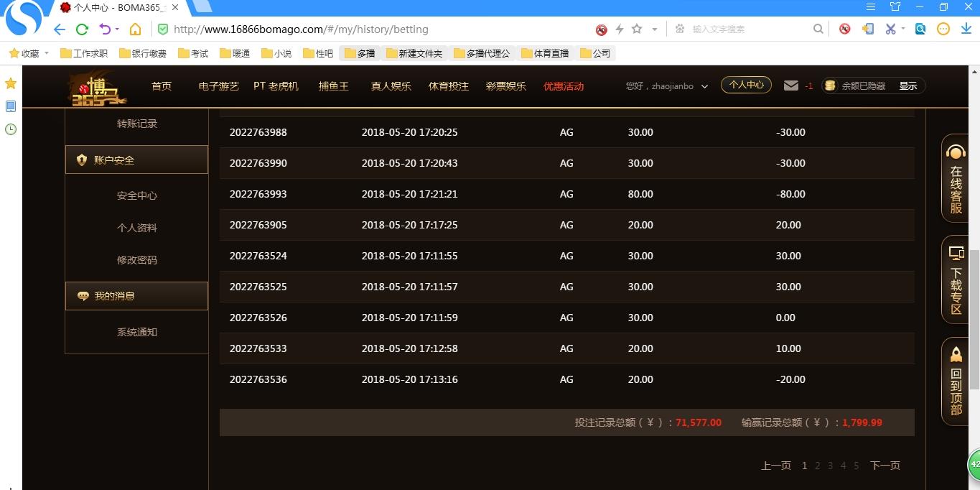Click the 个人中心 button
Viewport: 980px width, 490px height.
[x=746, y=85]
